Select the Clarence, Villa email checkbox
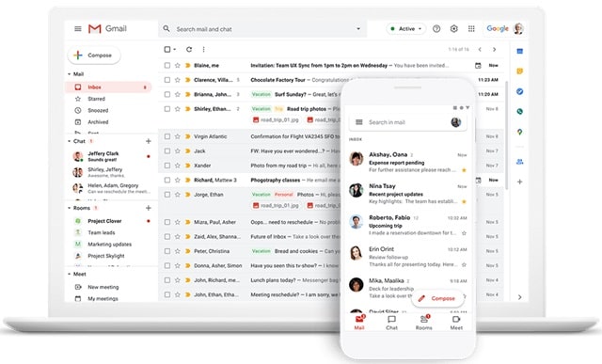602x364 pixels. pos(167,80)
